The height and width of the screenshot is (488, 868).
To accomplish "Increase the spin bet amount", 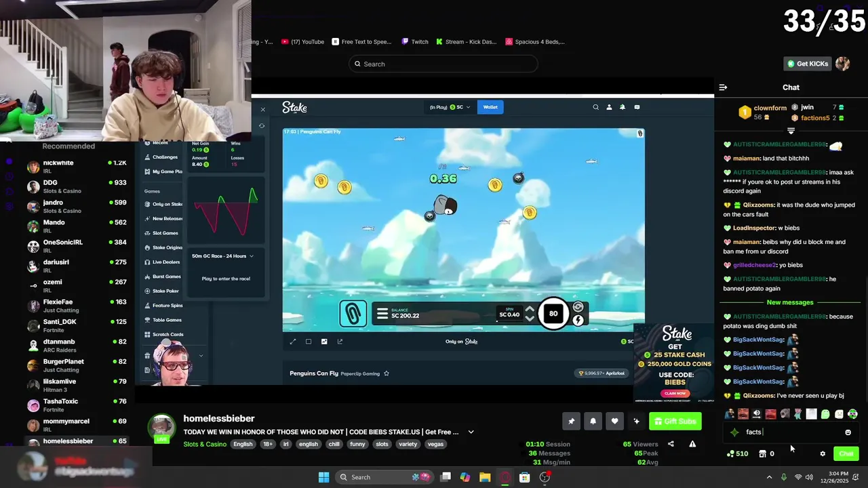I will [530, 308].
